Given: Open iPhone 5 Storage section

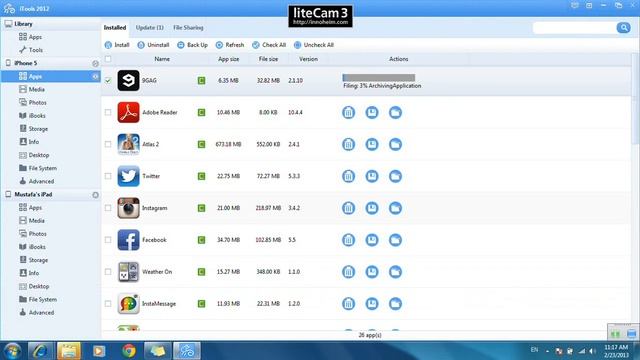Looking at the screenshot, I should (x=33, y=129).
